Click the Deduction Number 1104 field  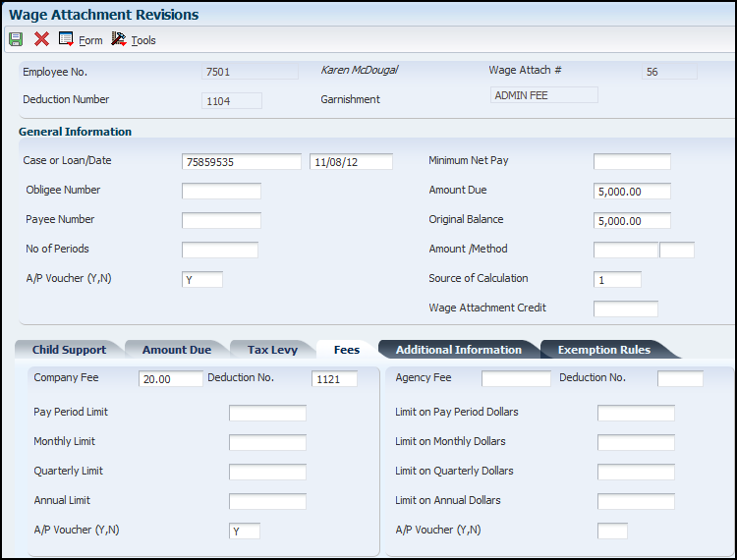(232, 100)
